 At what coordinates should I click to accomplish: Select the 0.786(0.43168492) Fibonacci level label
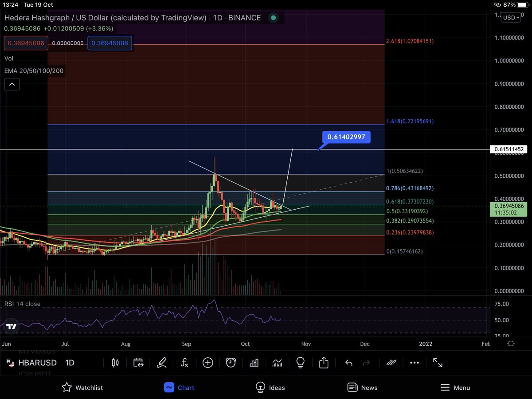coord(410,188)
